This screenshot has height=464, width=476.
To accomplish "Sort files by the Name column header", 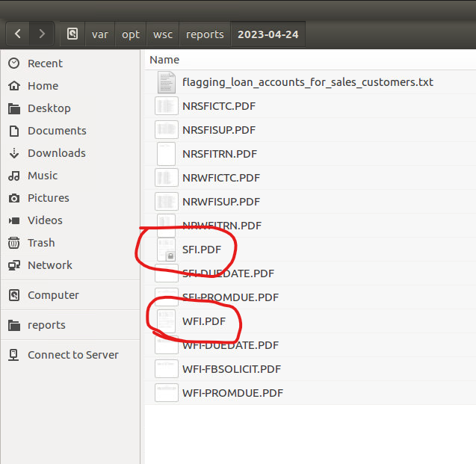I will 164,60.
